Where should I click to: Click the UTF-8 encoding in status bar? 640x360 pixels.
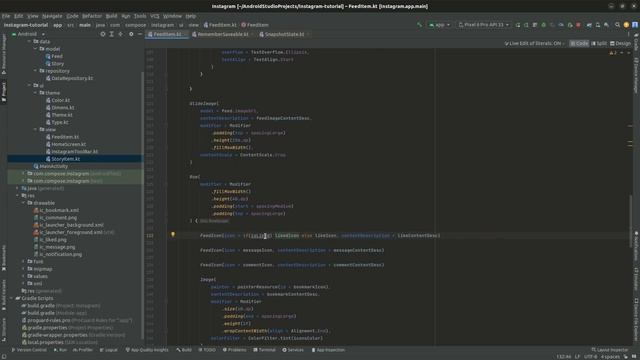click(590, 357)
